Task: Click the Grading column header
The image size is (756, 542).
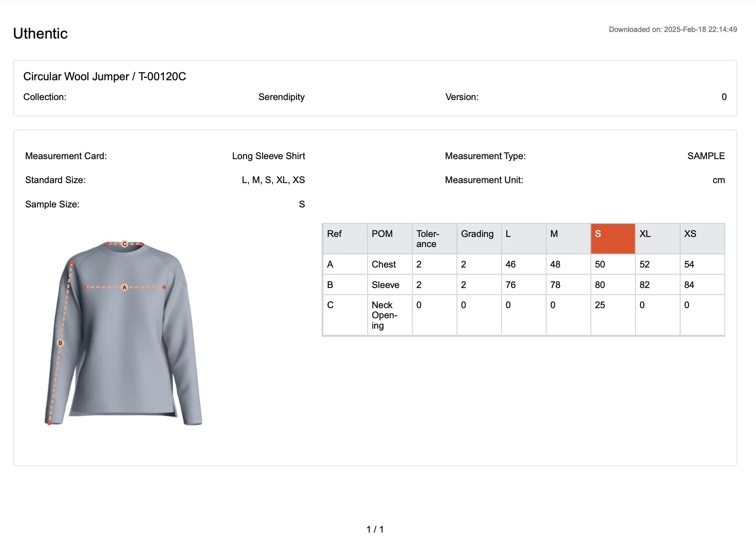Action: [x=479, y=239]
